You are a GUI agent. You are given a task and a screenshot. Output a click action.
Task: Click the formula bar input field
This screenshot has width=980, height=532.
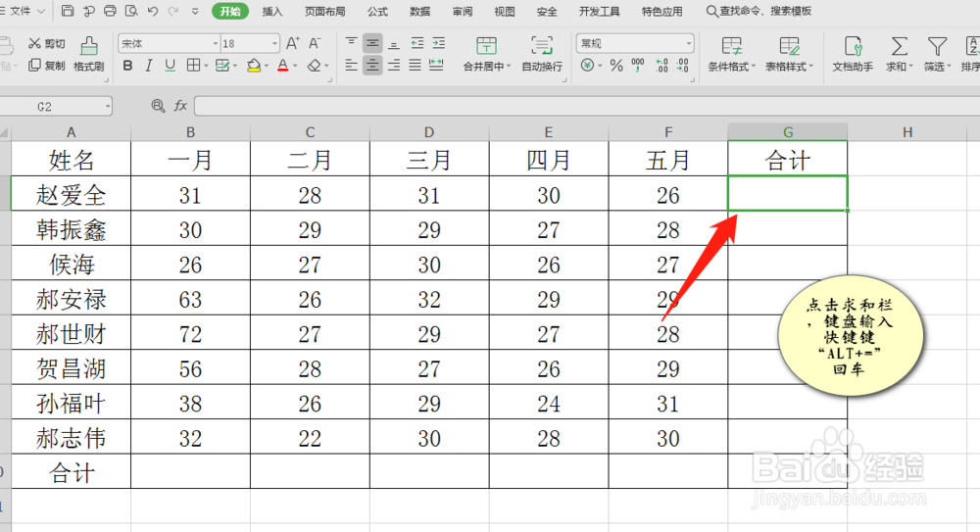pyautogui.click(x=587, y=106)
